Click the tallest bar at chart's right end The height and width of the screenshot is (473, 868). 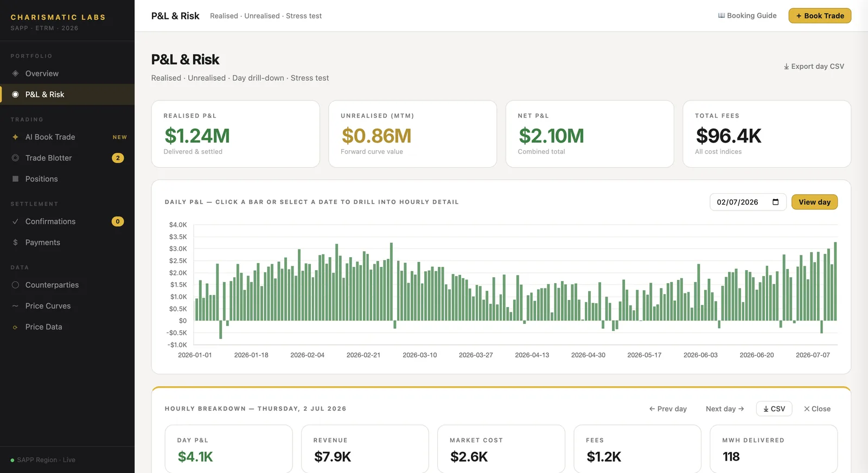tap(835, 282)
